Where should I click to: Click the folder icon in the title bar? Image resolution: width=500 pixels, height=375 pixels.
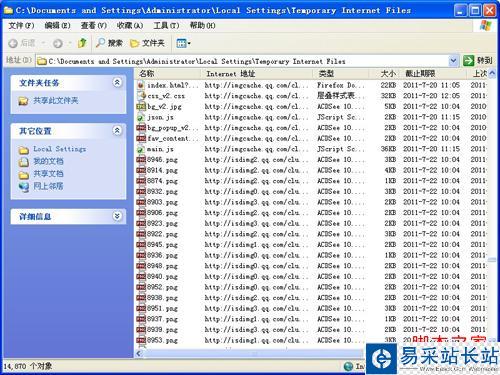(8, 10)
